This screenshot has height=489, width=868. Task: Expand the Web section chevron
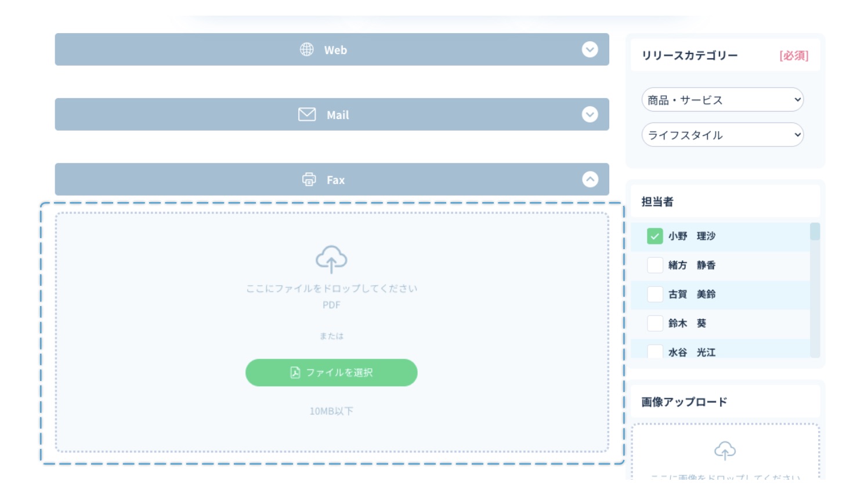point(589,50)
